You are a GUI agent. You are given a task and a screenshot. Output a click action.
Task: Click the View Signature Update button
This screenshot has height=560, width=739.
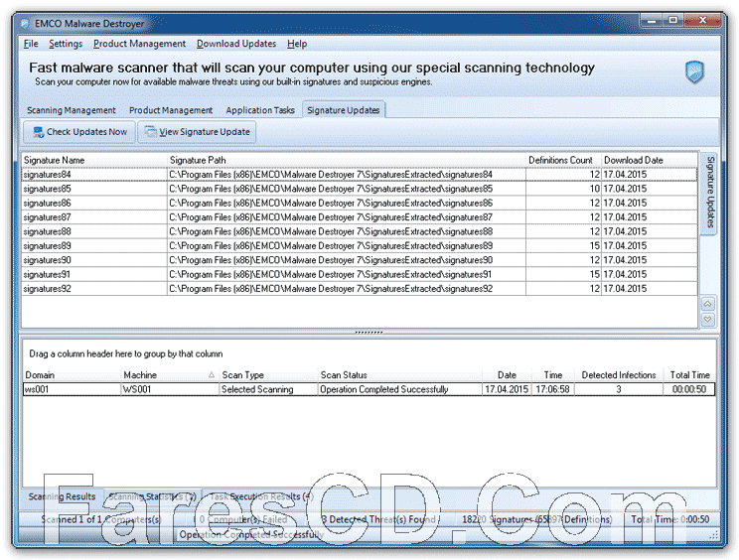(x=197, y=132)
